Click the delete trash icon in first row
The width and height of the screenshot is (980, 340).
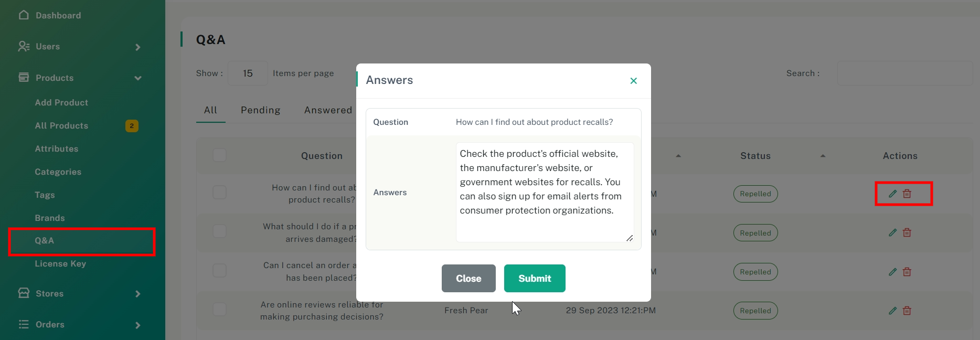(x=907, y=194)
